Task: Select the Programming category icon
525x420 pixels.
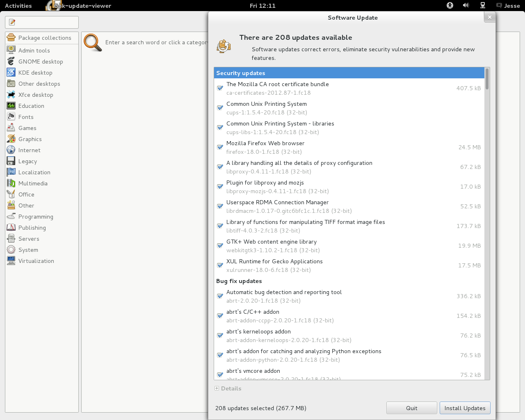Action: (x=11, y=216)
